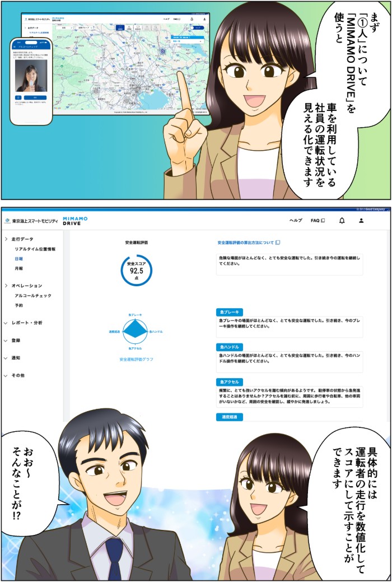Tap the refresh icon button in the phone app

(x=18, y=97)
